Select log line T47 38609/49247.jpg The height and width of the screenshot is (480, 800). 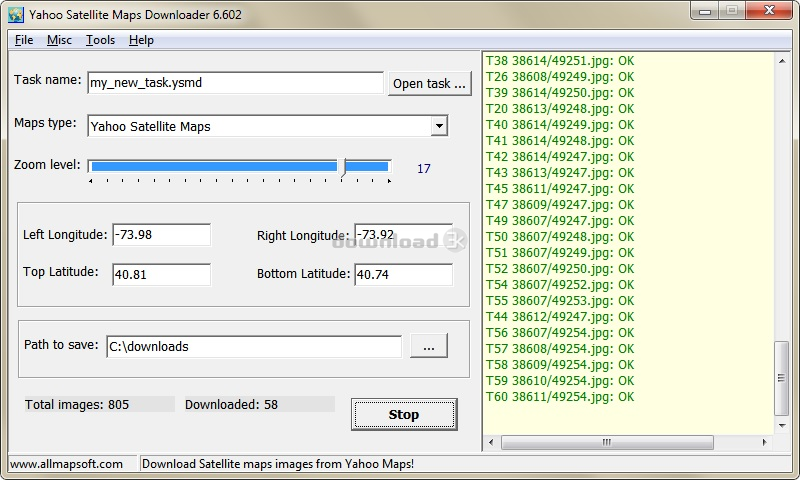click(x=560, y=205)
